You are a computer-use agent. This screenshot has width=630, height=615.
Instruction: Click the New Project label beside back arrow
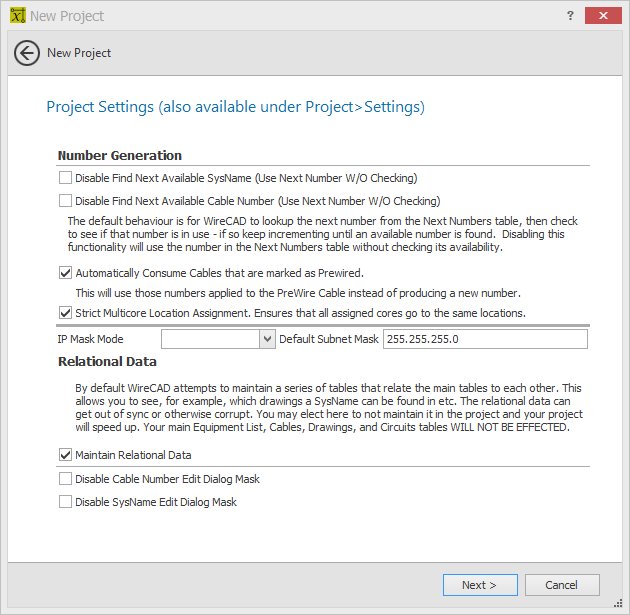click(79, 53)
